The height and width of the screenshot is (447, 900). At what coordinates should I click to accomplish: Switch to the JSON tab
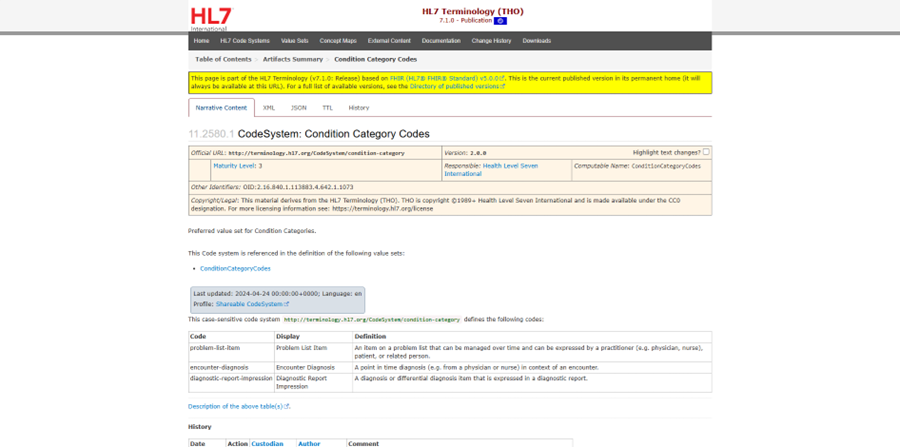tap(298, 108)
